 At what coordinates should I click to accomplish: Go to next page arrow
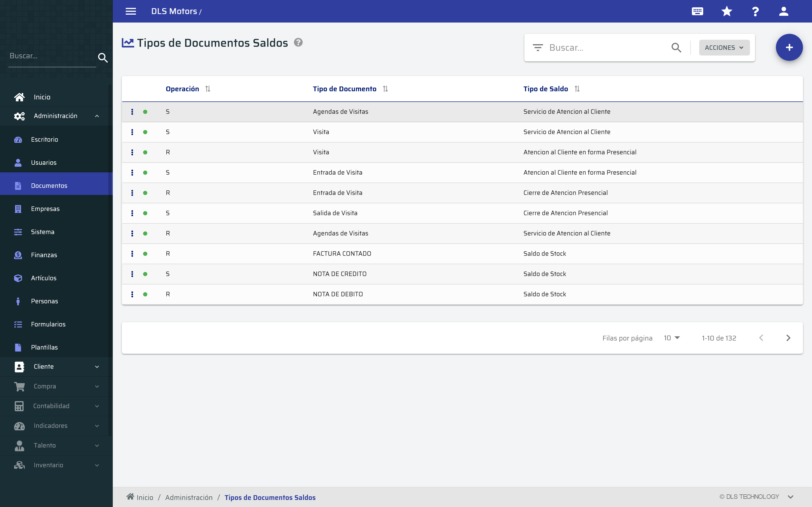[788, 338]
